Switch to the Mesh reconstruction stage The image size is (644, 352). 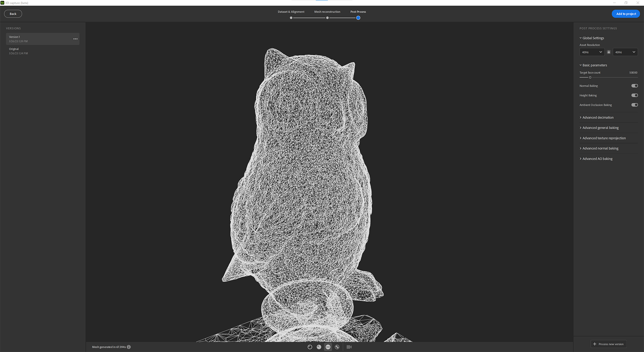(327, 12)
